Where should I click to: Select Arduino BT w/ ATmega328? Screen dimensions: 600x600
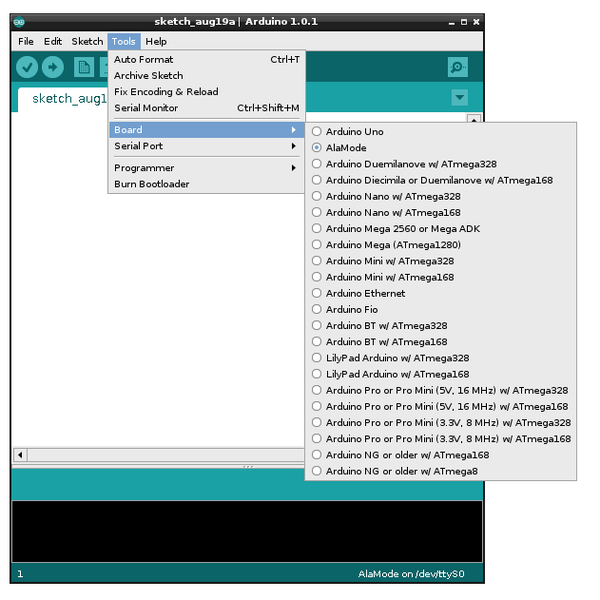click(x=440, y=326)
